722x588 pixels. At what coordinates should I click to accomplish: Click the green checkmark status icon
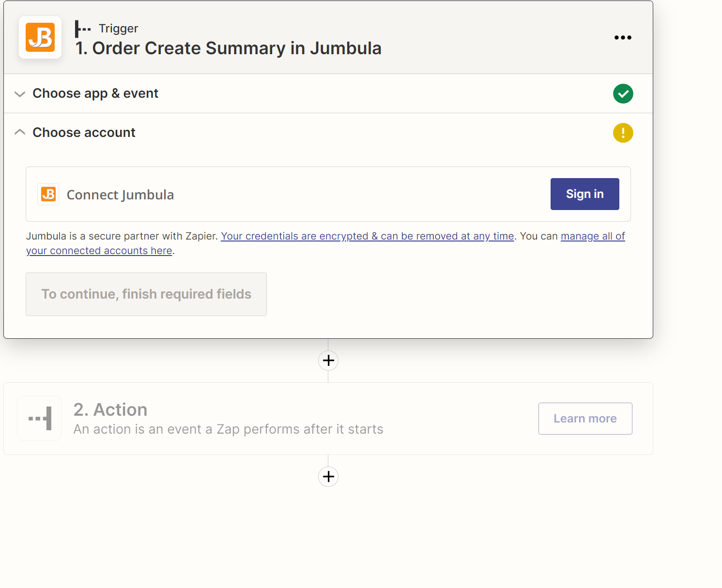click(x=623, y=93)
